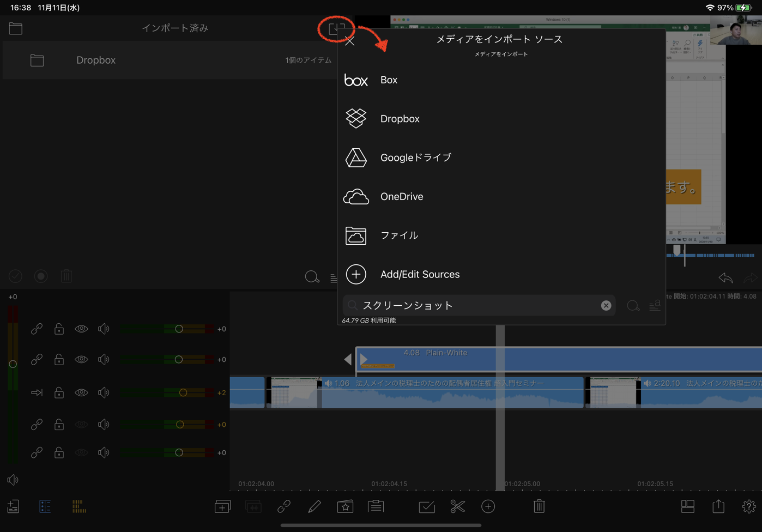Toggle insert mode arrow on the +2 track

[37, 392]
